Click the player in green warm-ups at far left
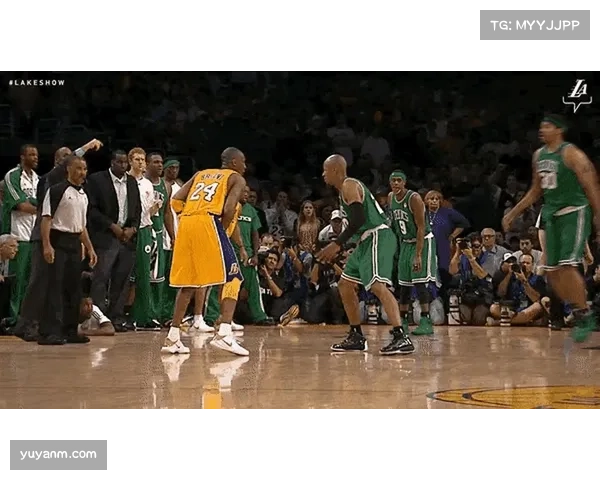The image size is (600, 480). [20, 220]
